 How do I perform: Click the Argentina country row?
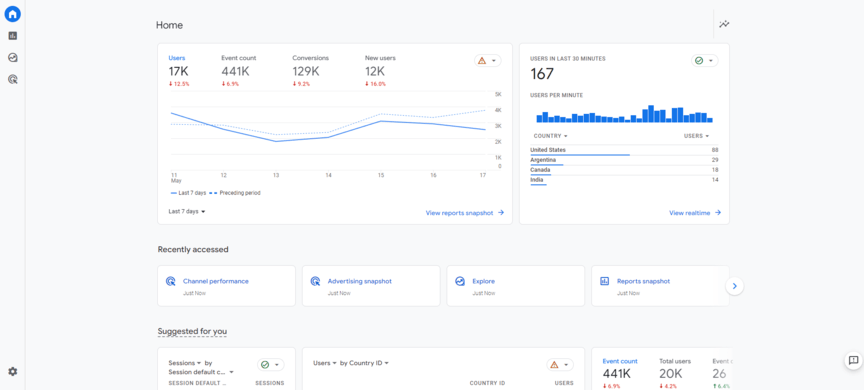click(624, 160)
